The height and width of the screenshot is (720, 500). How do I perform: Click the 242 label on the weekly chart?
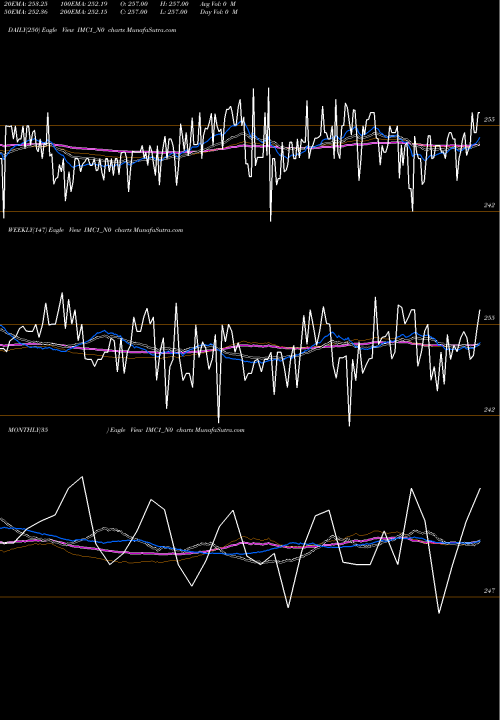[x=489, y=410]
